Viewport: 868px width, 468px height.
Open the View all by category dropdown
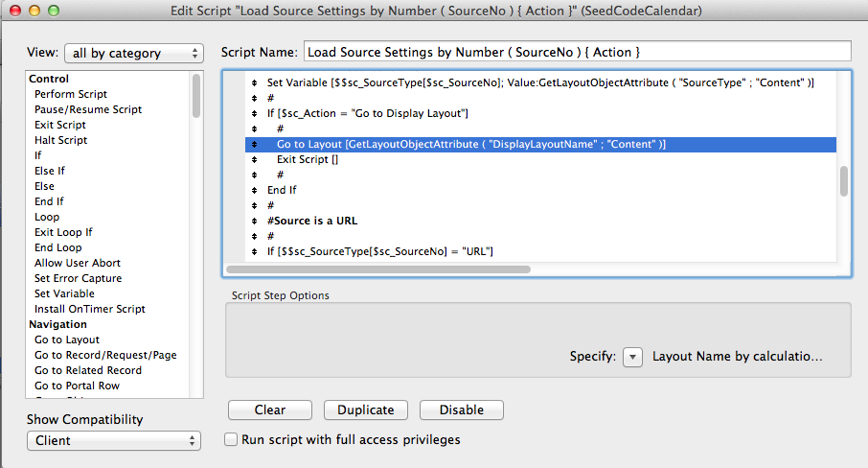click(x=134, y=53)
